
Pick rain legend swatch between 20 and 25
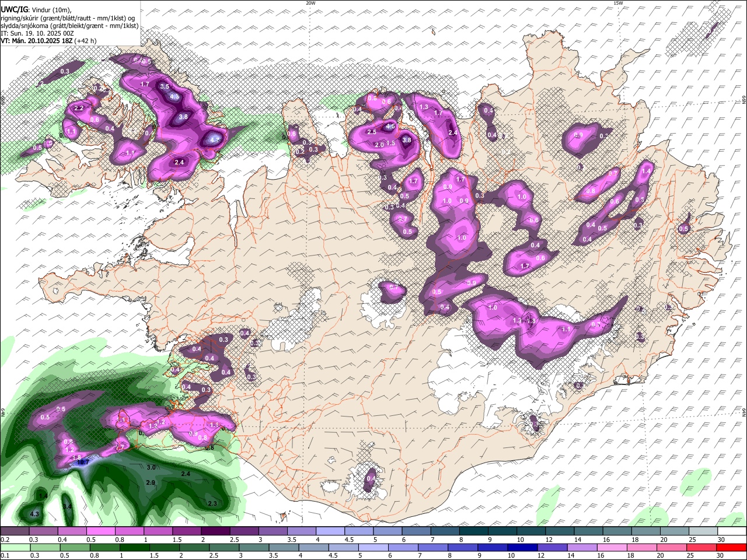tap(672, 547)
